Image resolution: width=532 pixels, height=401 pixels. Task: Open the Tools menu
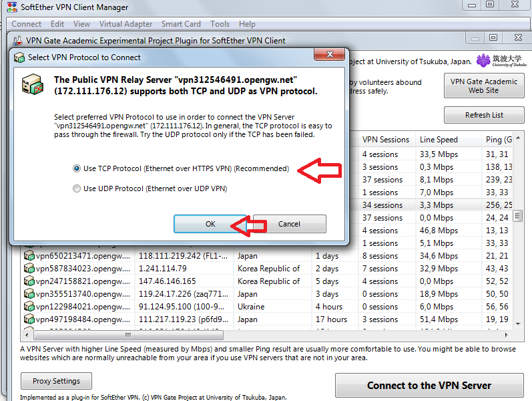pyautogui.click(x=220, y=24)
